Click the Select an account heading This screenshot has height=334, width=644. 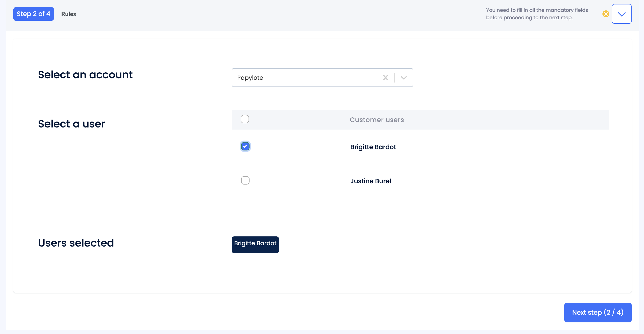coord(85,75)
